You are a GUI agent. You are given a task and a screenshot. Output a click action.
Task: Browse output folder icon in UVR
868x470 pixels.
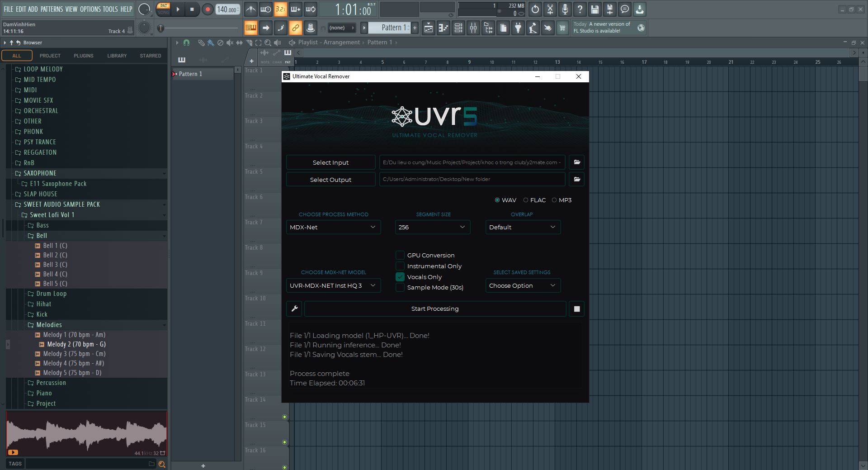pos(577,179)
